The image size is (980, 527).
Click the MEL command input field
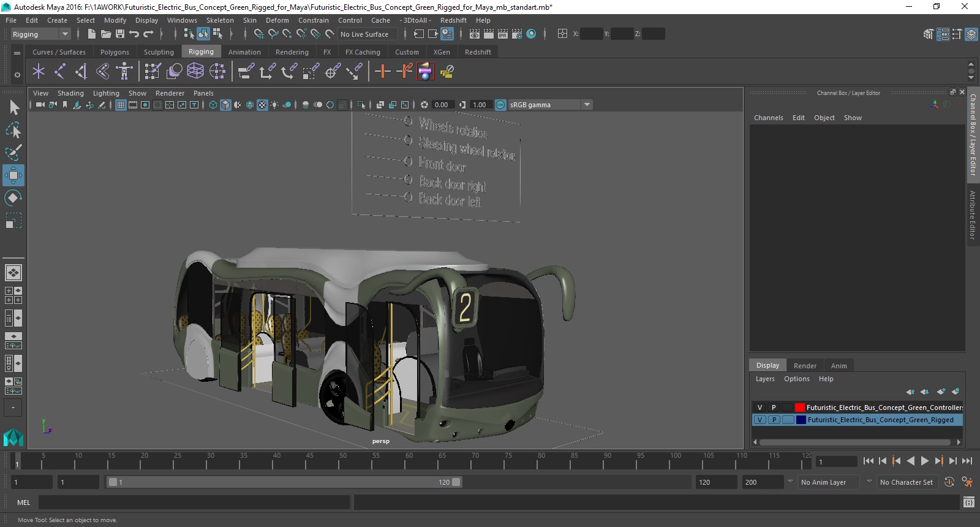click(x=194, y=502)
